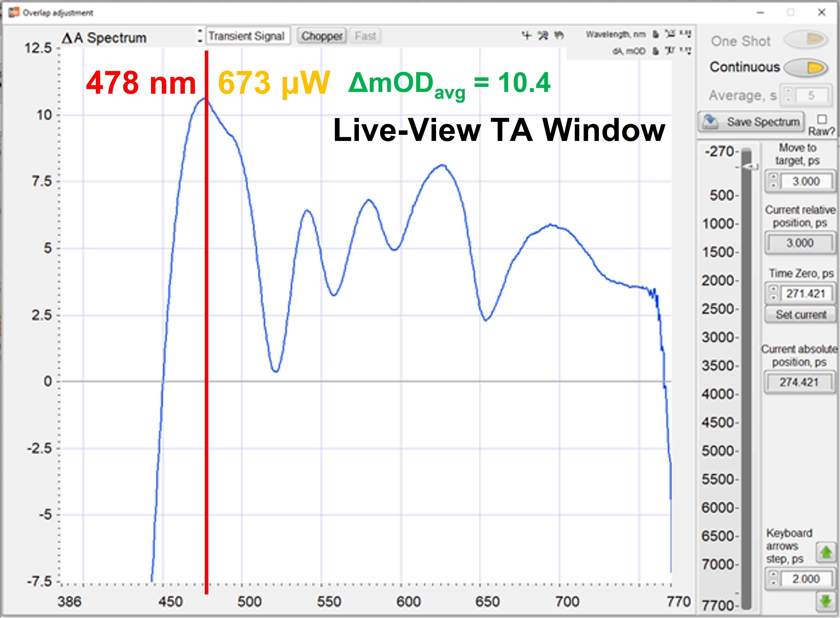840x618 pixels.
Task: Toggle the Continuous acquisition switch
Action: (x=806, y=68)
